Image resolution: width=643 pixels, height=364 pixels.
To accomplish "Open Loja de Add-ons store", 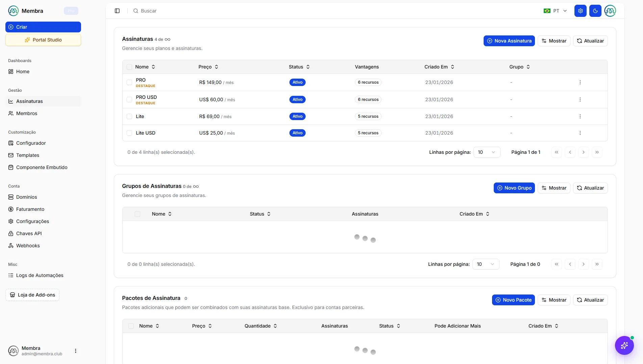I will coord(32,295).
